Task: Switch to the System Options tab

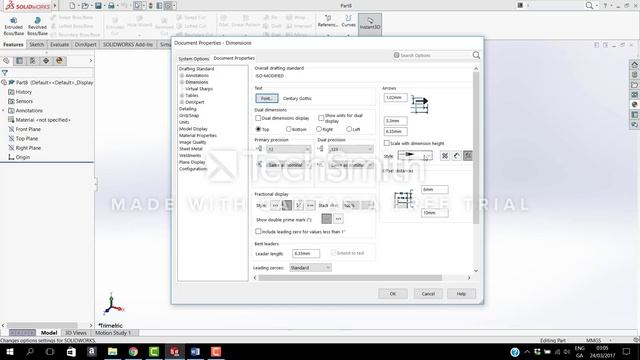Action: (x=193, y=59)
